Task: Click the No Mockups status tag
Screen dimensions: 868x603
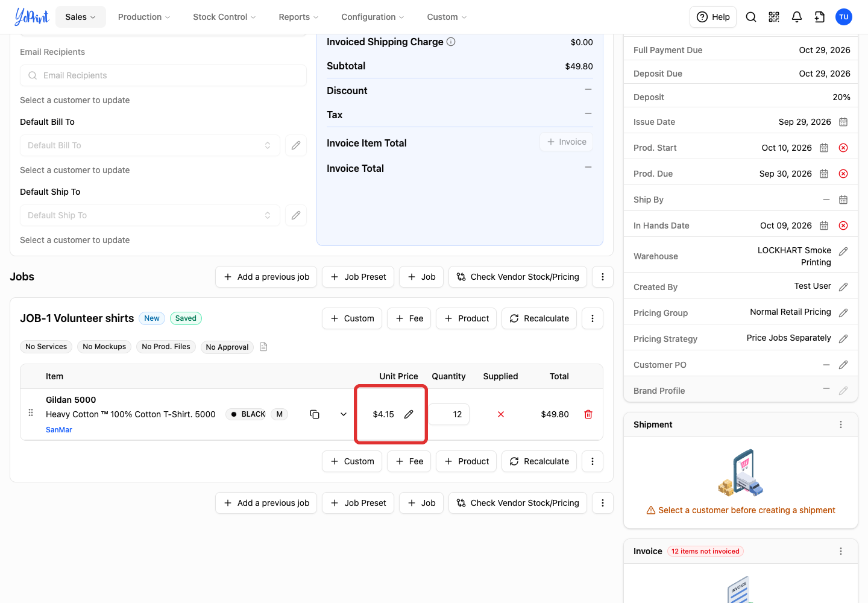Action: pyautogui.click(x=104, y=347)
